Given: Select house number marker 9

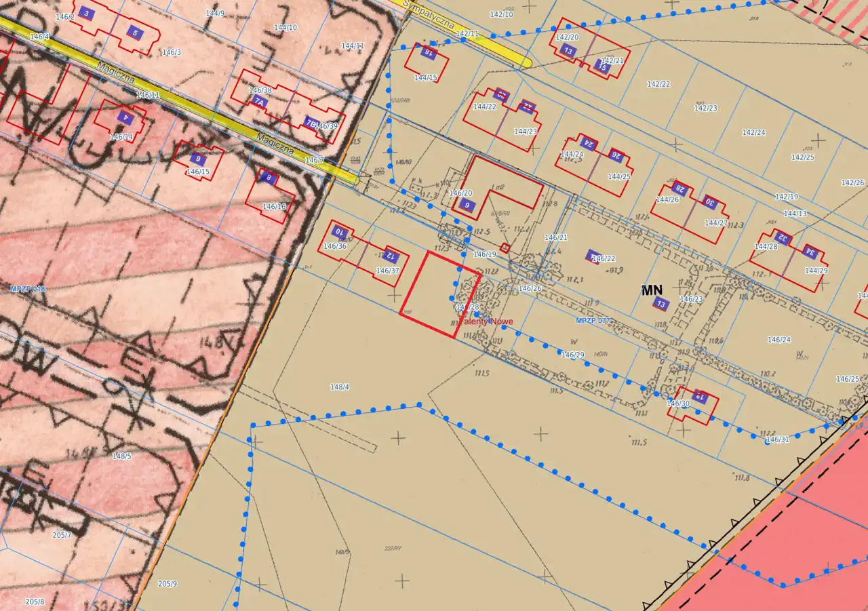Looking at the screenshot, I should point(197,159).
